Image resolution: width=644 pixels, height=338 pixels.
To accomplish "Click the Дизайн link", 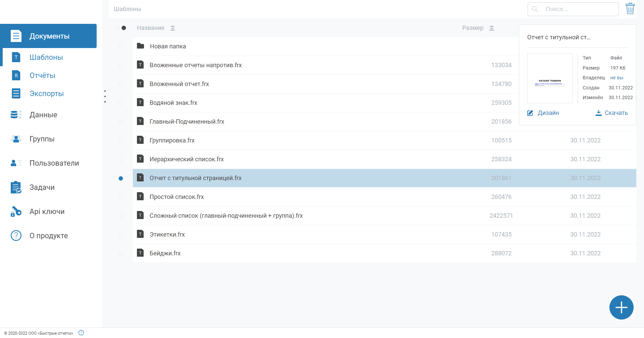I will 548,113.
